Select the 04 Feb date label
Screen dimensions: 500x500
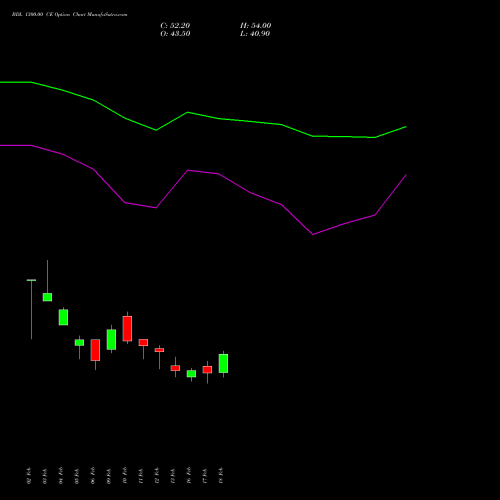[x=61, y=476]
